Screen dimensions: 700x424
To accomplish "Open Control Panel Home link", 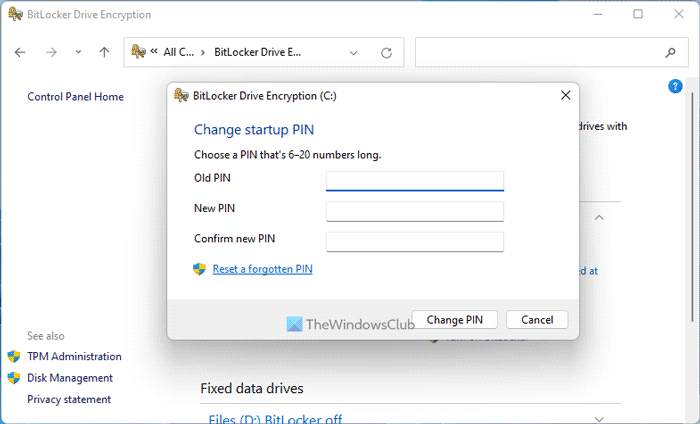I will [x=75, y=97].
